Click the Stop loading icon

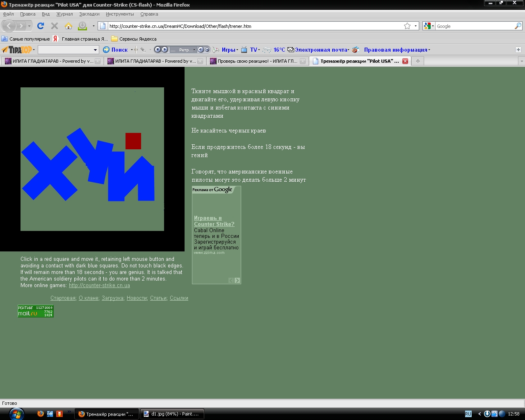[x=55, y=26]
